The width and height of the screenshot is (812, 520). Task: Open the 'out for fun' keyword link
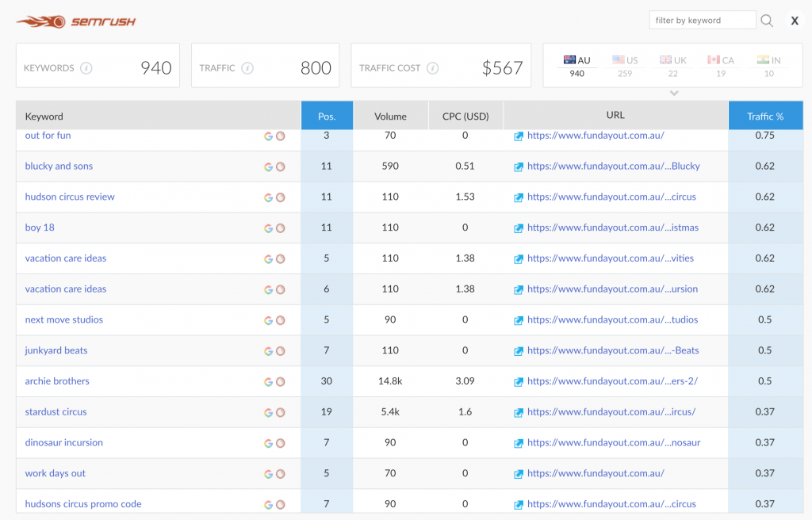(48, 136)
